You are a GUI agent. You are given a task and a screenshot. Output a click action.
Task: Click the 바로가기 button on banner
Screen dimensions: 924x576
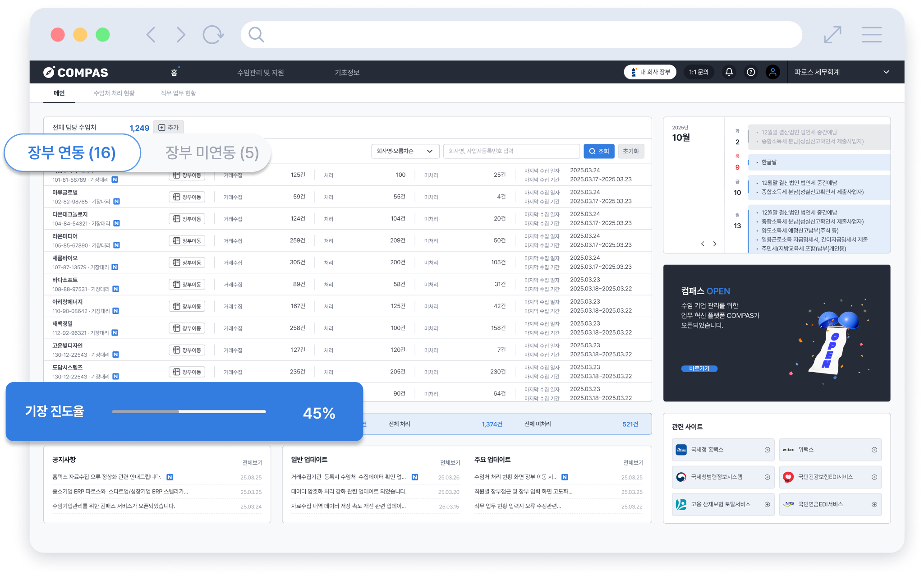click(699, 369)
